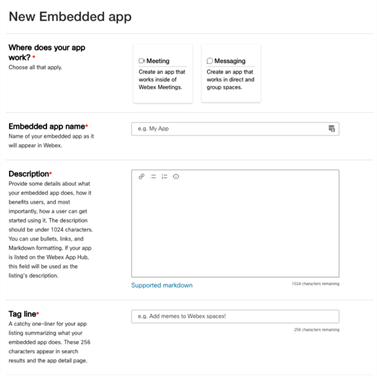Select the Meeting card description text

click(162, 79)
